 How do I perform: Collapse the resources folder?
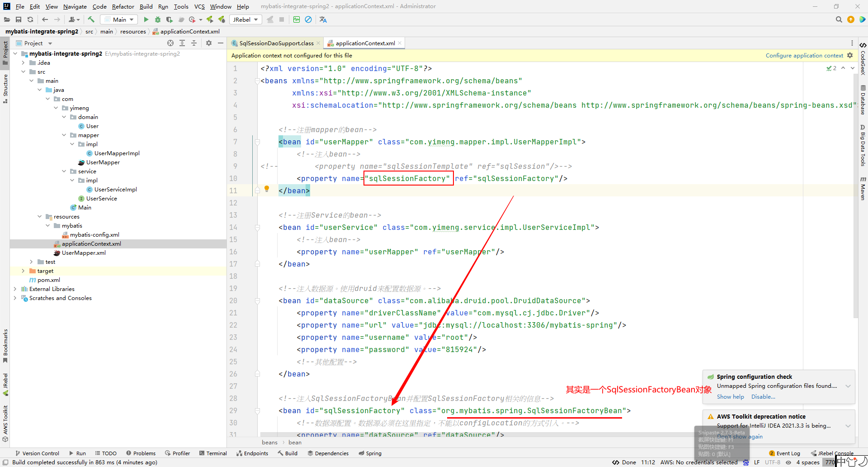[x=39, y=216]
